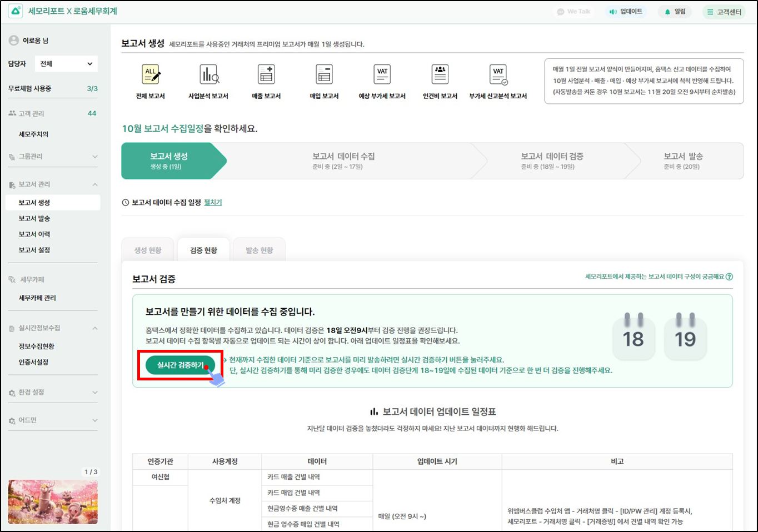Open the 전체 보고서 (ALL) report icon
Image resolution: width=758 pixels, height=532 pixels.
pos(151,75)
